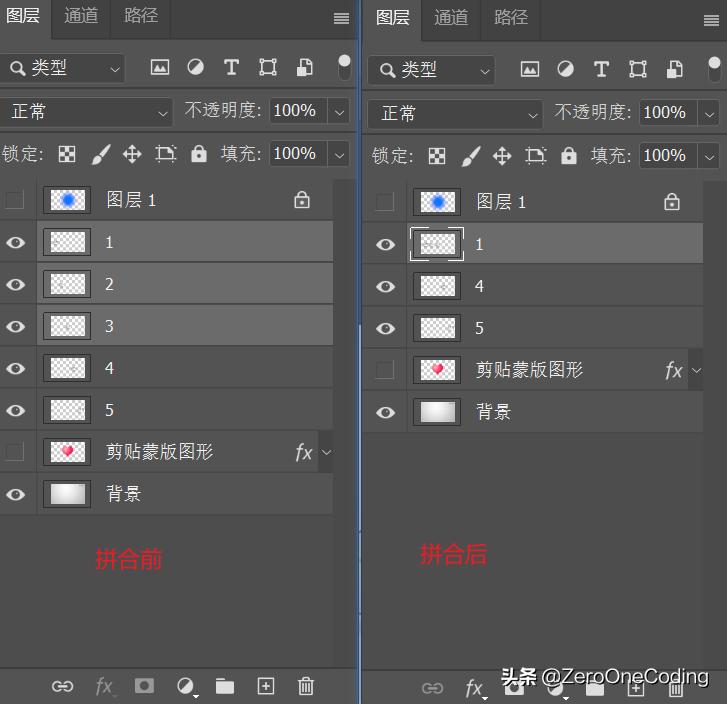Create new layer in left panel
The height and width of the screenshot is (704, 727).
tap(266, 686)
